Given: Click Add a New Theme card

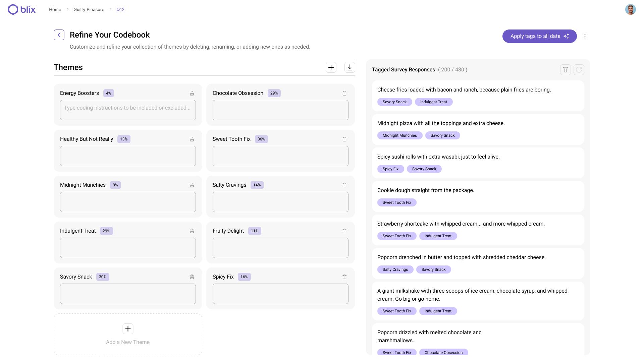Looking at the screenshot, I should (x=128, y=334).
